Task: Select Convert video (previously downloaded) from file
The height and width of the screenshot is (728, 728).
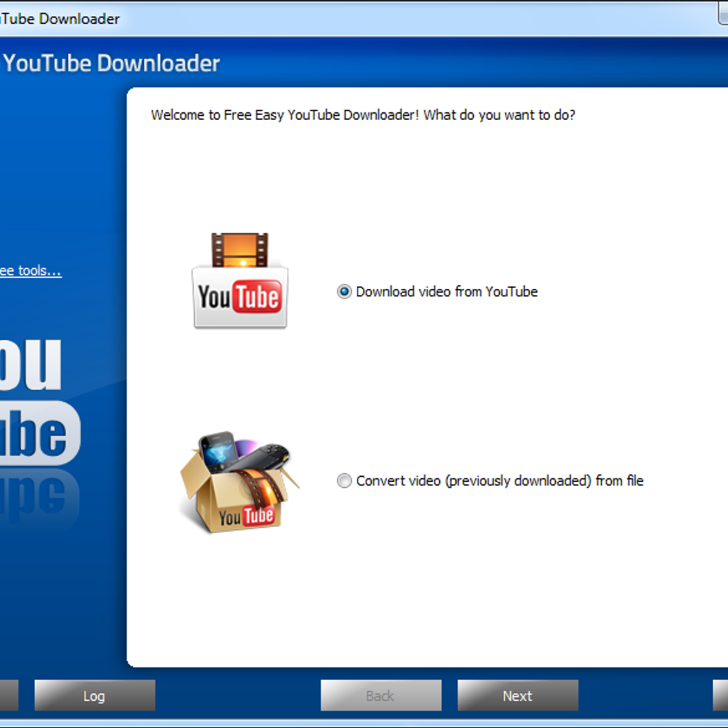Action: point(345,480)
